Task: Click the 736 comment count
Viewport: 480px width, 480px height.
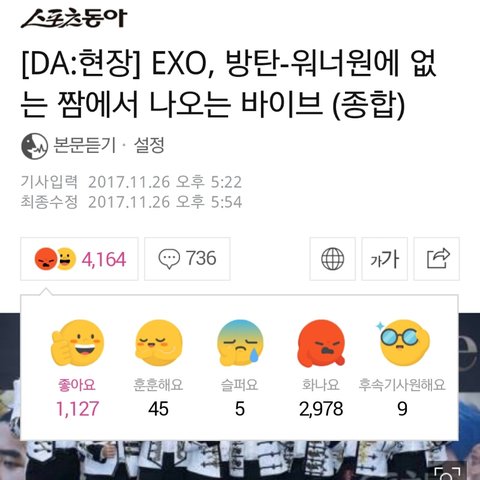Action: point(201,258)
